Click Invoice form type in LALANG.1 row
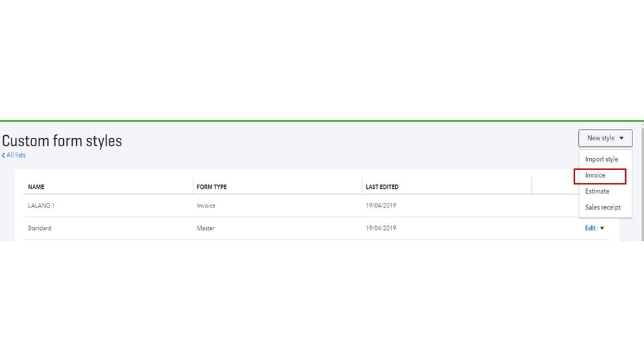Image resolution: width=644 pixels, height=362 pixels. [x=206, y=205]
